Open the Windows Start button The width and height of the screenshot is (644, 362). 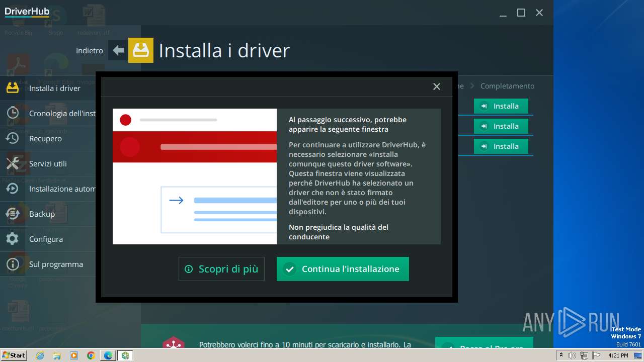pyautogui.click(x=14, y=355)
